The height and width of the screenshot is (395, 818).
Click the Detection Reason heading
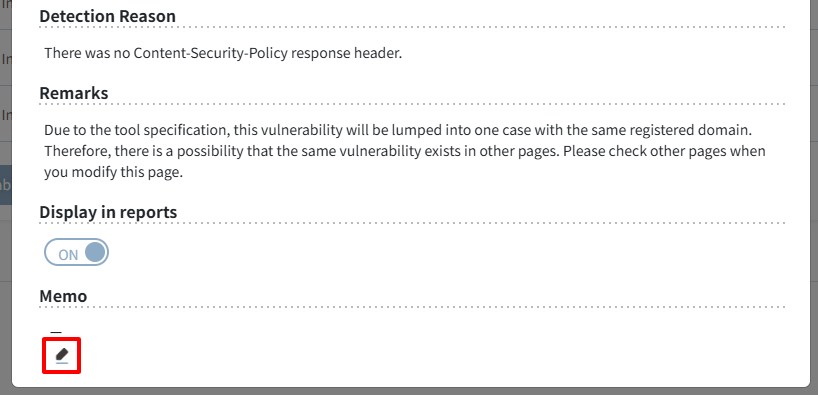click(x=107, y=16)
